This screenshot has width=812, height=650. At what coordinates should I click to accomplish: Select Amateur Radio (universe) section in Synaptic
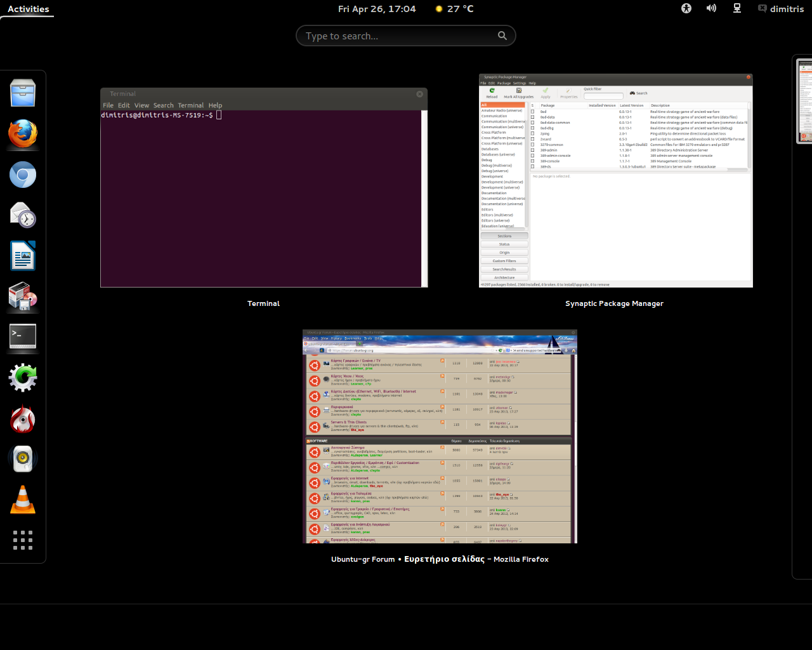(x=502, y=110)
